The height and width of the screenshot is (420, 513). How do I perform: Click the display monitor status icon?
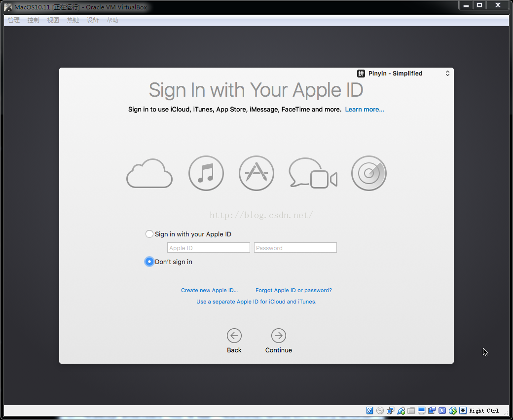[x=422, y=411]
